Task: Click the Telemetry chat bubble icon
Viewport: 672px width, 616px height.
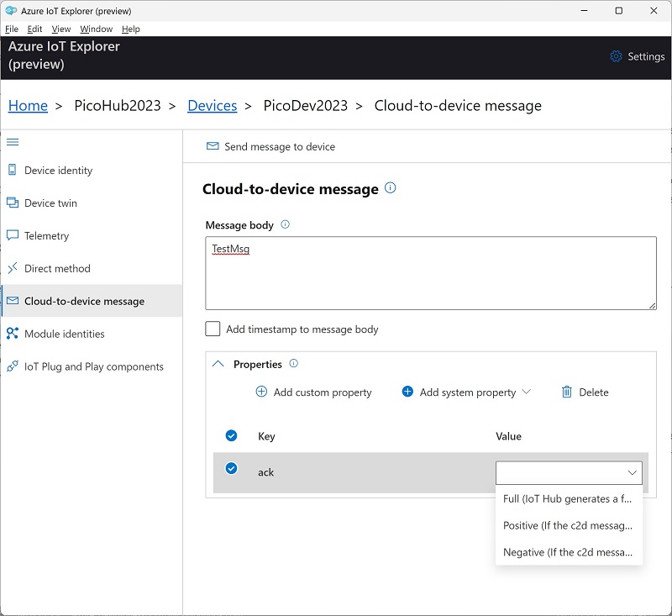Action: pyautogui.click(x=13, y=235)
